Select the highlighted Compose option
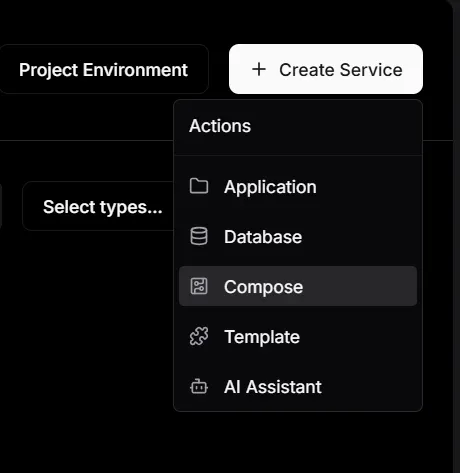The image size is (460, 473). 298,286
